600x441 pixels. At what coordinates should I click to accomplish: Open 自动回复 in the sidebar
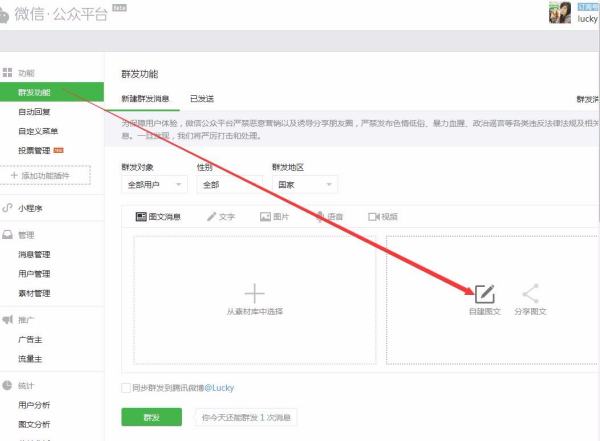pos(34,112)
